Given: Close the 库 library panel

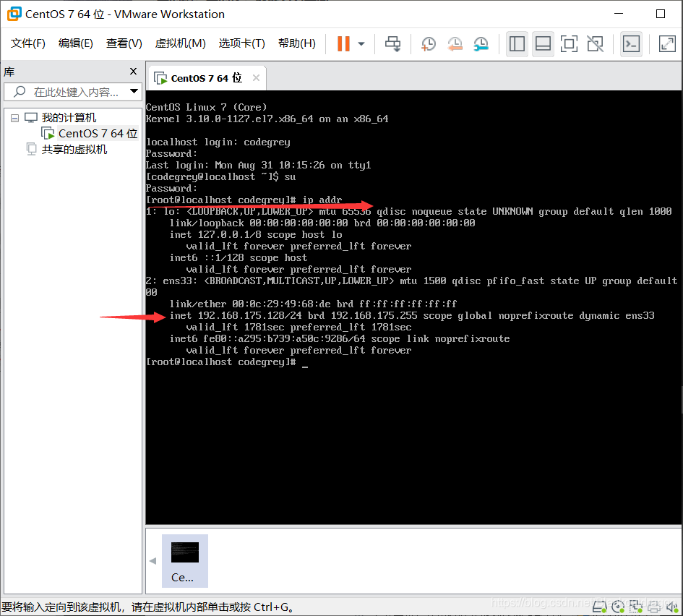Looking at the screenshot, I should click(x=133, y=71).
